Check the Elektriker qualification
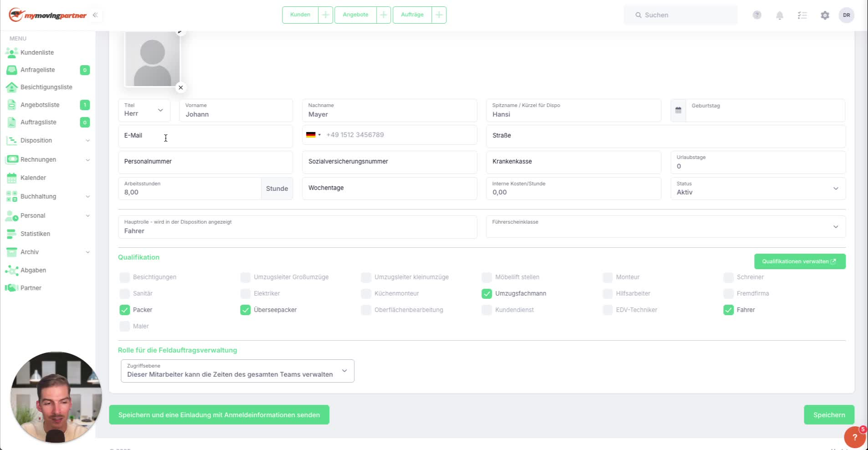 [245, 293]
